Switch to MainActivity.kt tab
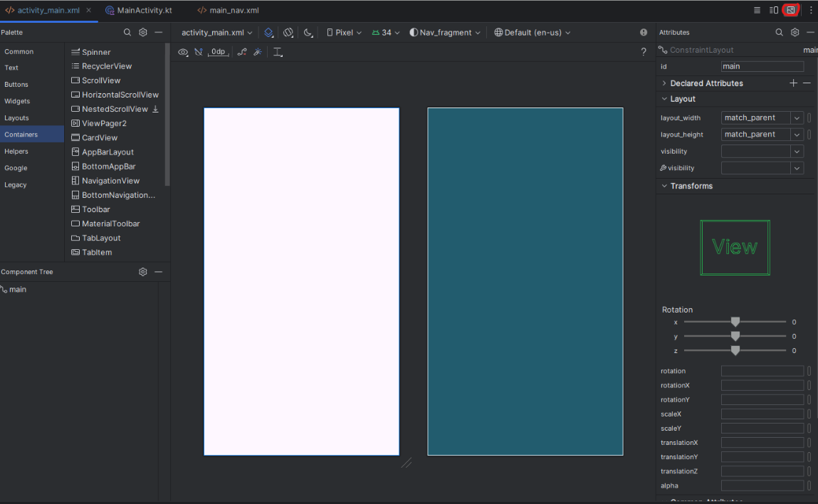 pyautogui.click(x=139, y=11)
